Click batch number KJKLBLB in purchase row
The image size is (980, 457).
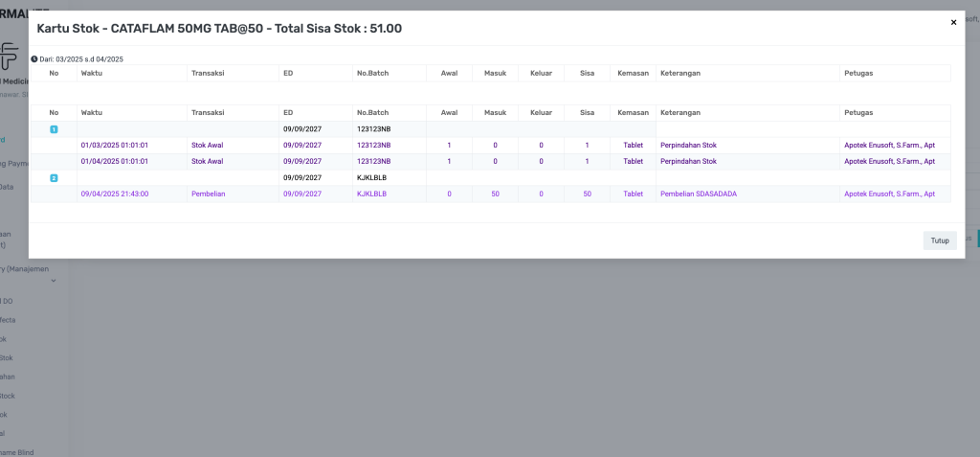click(x=371, y=194)
